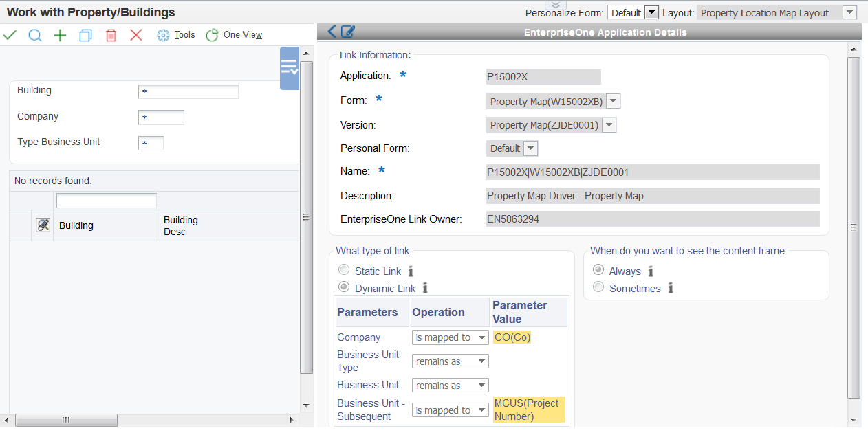Click the Find magnifier icon

35,35
